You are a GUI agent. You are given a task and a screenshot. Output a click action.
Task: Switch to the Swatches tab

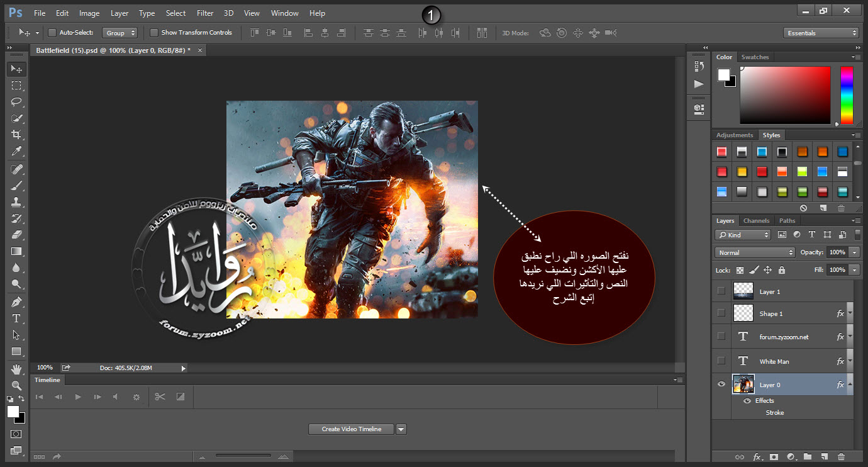point(755,57)
